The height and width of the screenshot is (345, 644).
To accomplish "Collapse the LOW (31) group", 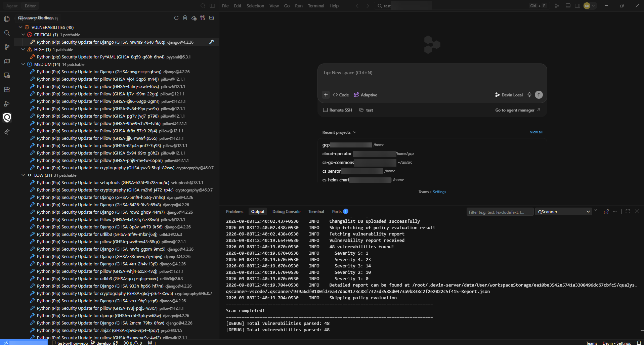I will [23, 175].
